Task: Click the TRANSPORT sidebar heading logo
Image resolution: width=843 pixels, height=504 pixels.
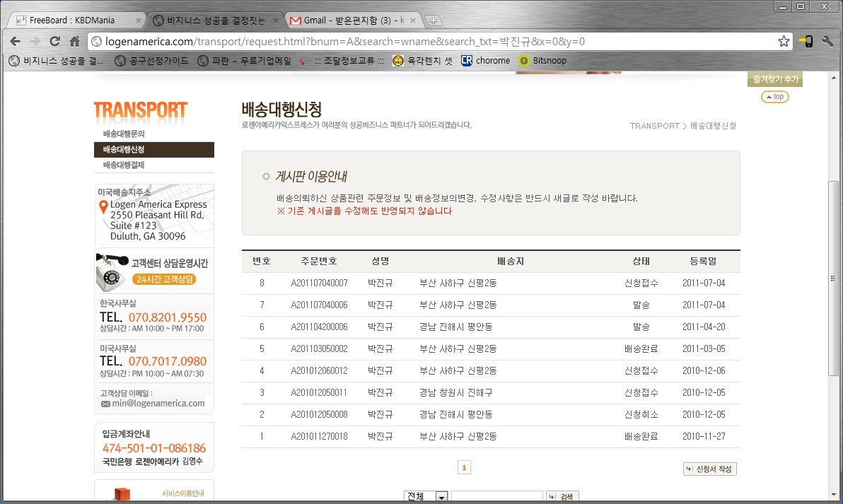Action: [140, 111]
